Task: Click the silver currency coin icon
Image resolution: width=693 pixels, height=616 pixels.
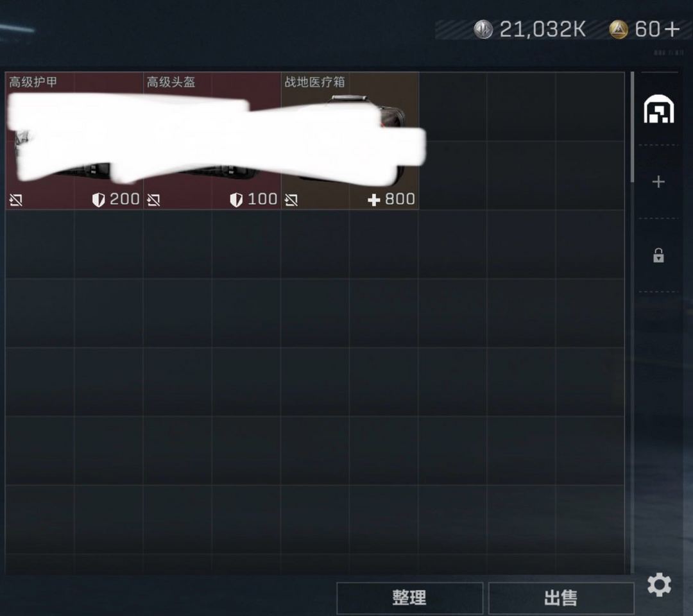Action: 483,30
